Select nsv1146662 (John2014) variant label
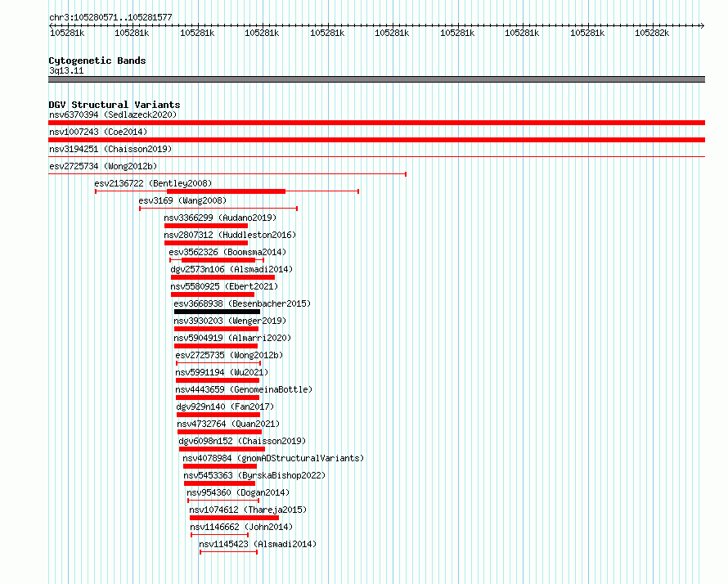 coord(241,527)
